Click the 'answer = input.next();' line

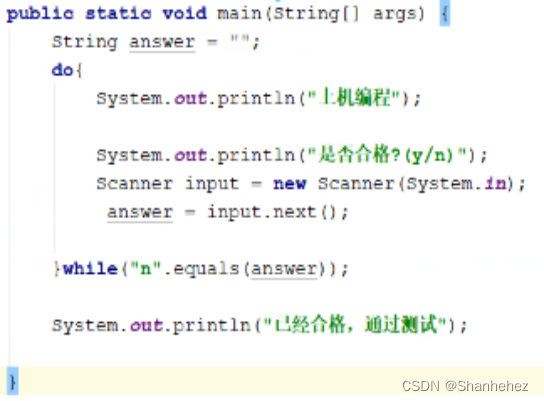pos(228,212)
